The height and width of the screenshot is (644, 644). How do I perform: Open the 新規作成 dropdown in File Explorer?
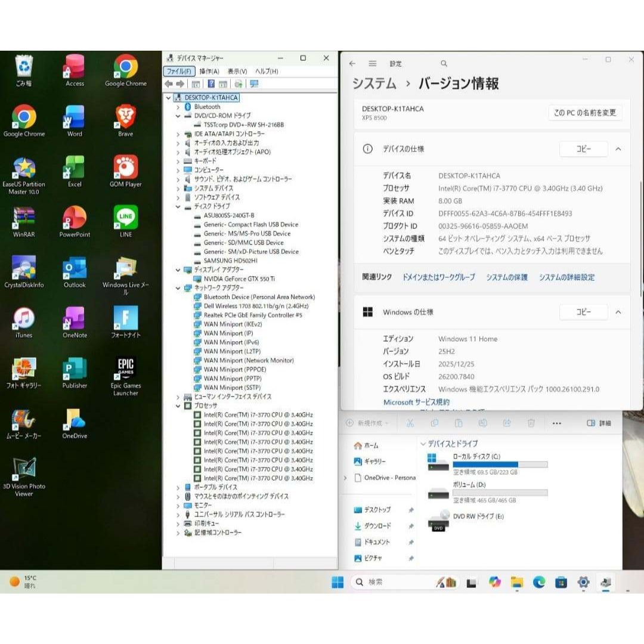pos(371,423)
